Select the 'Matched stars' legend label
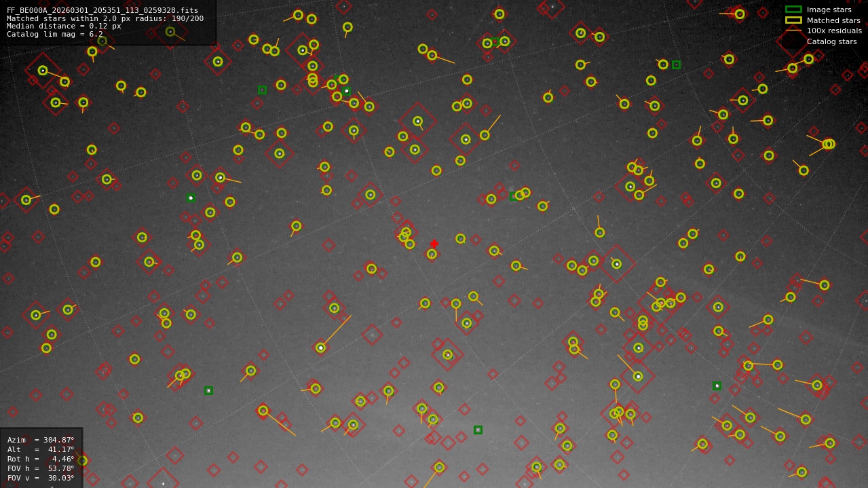868x488 pixels. [x=833, y=20]
